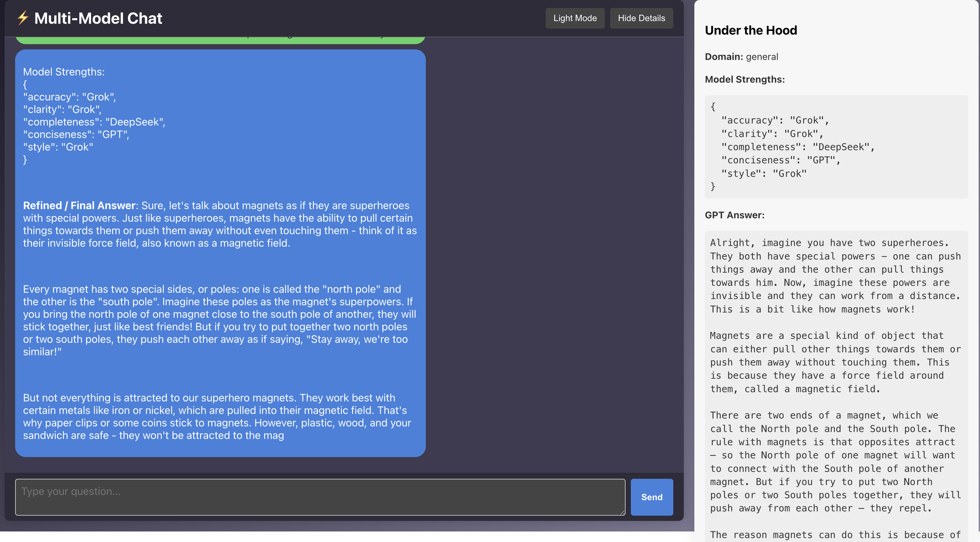The height and width of the screenshot is (542, 980).
Task: Hide the details panel
Action: pos(641,18)
